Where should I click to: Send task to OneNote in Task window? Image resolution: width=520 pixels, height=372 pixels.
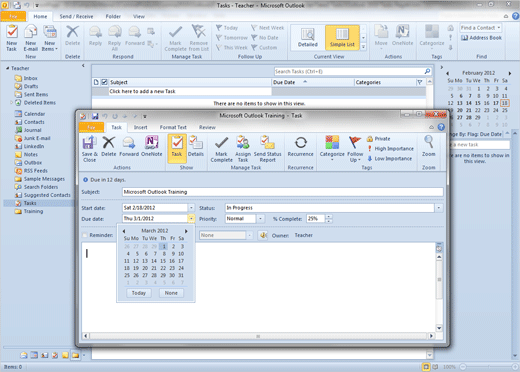152,146
